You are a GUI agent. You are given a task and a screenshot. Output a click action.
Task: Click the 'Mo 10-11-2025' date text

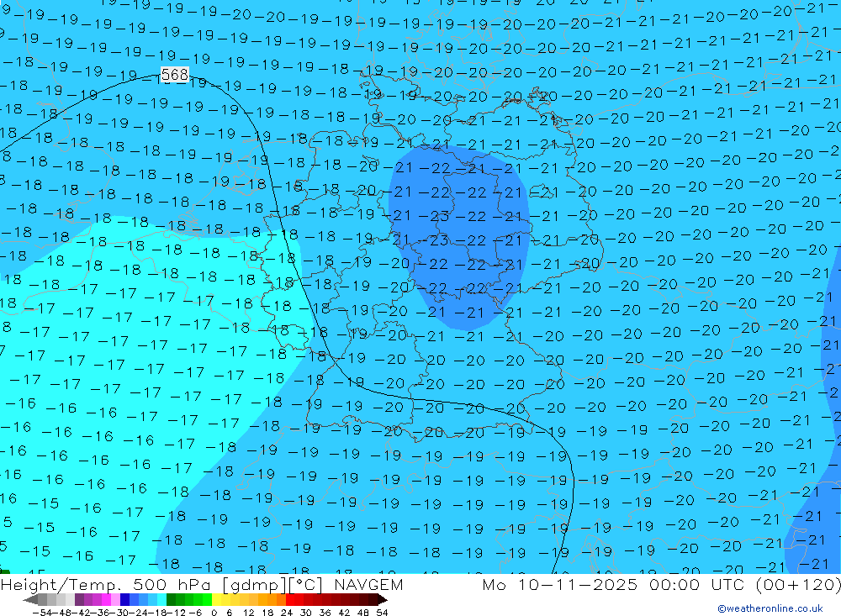560,584
